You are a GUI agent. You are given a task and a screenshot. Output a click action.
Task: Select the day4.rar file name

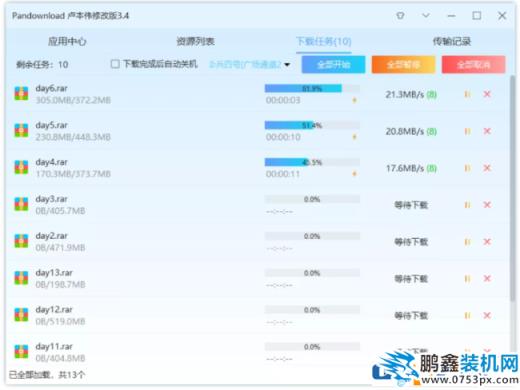(x=51, y=162)
